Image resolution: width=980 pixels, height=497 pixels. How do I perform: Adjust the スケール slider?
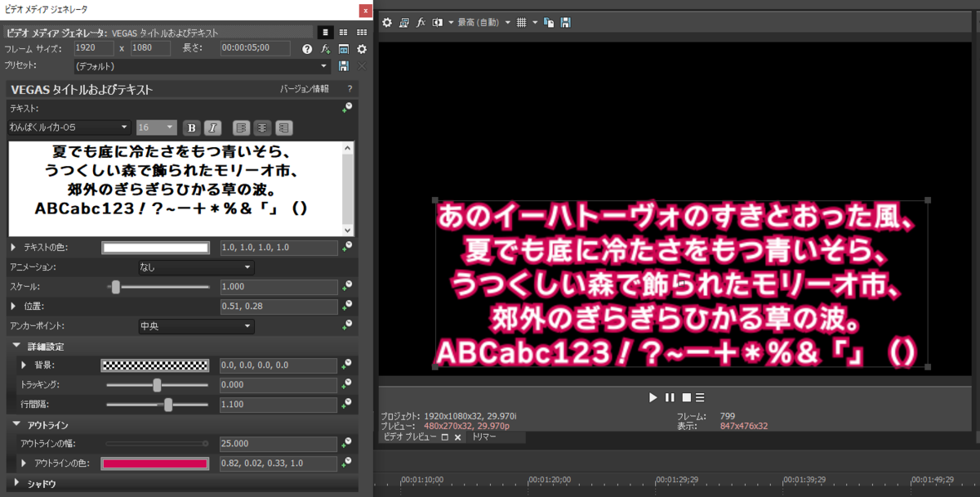coord(158,286)
